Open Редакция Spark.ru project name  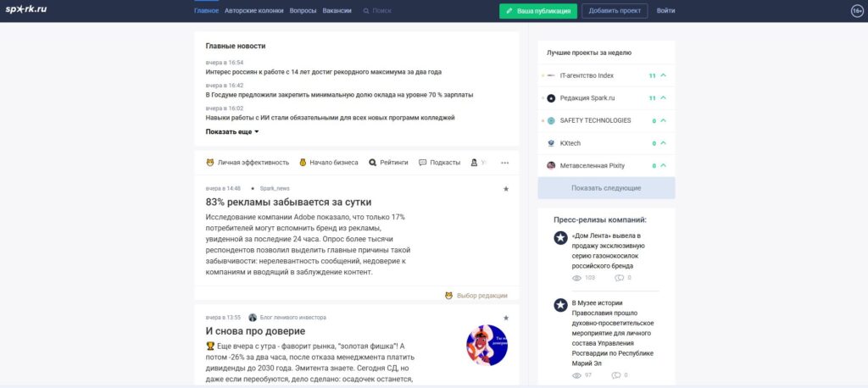[587, 98]
